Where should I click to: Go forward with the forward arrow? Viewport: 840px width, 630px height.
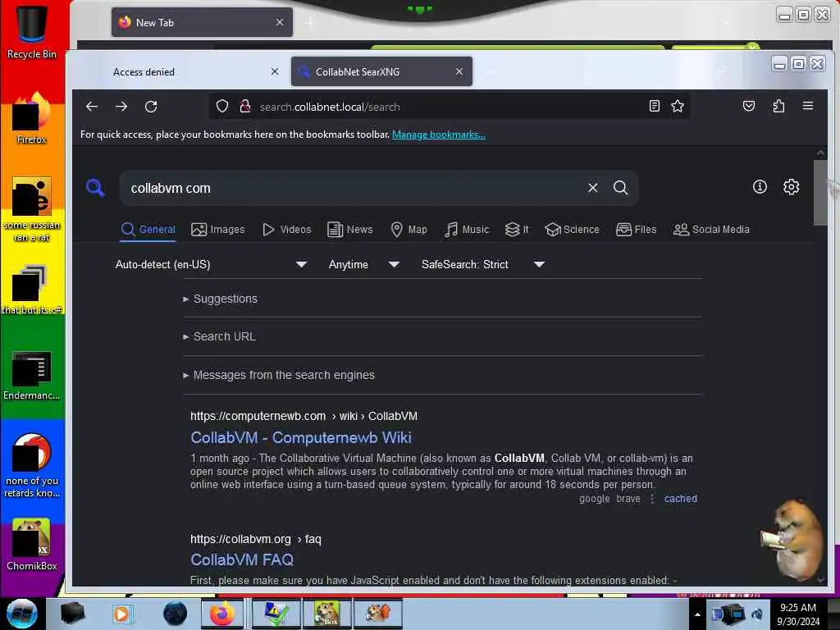pyautogui.click(x=121, y=107)
